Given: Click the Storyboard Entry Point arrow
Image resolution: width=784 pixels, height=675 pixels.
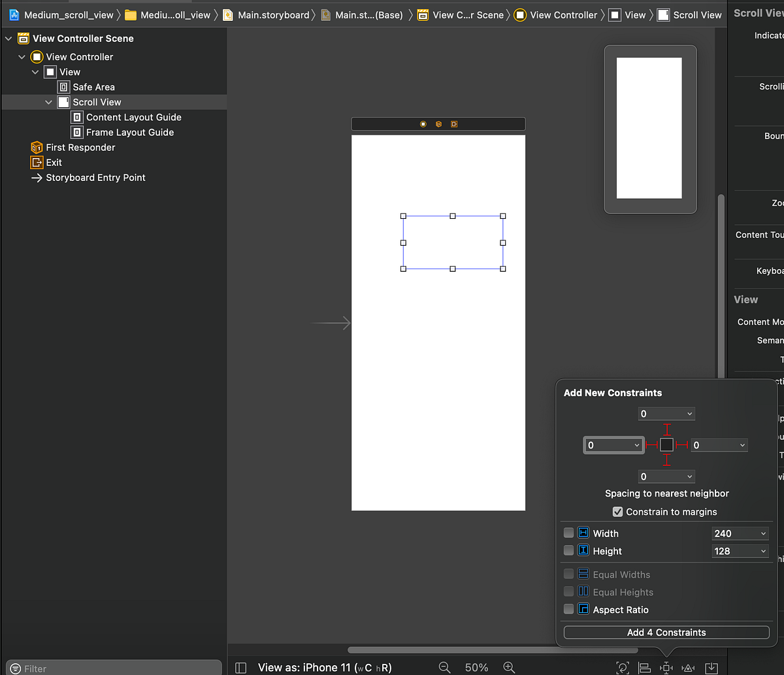Looking at the screenshot, I should coord(35,177).
